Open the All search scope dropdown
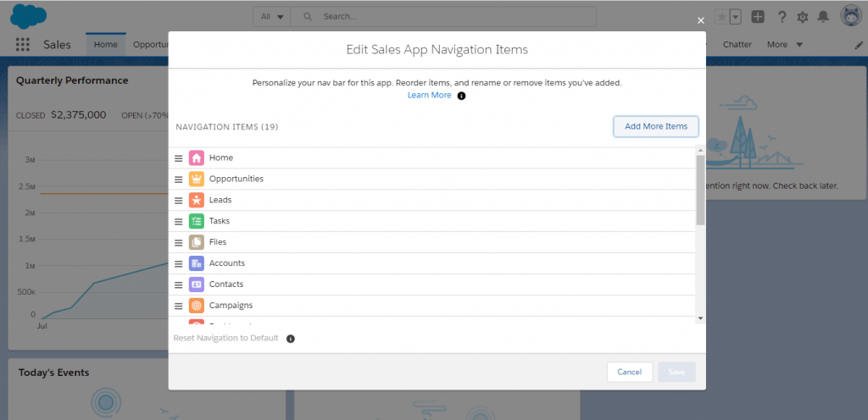 [272, 17]
